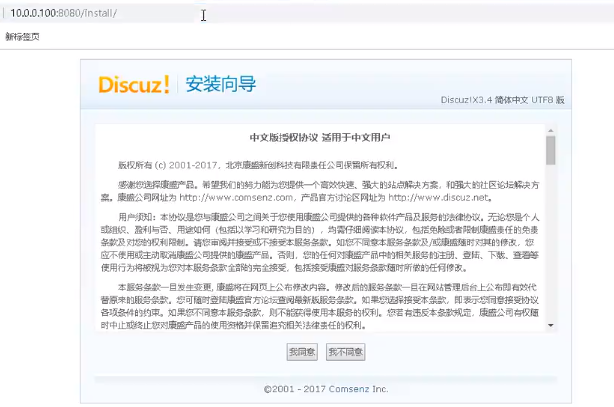
Task: Click the http://www.discuz.net URL text
Action: 439,197
